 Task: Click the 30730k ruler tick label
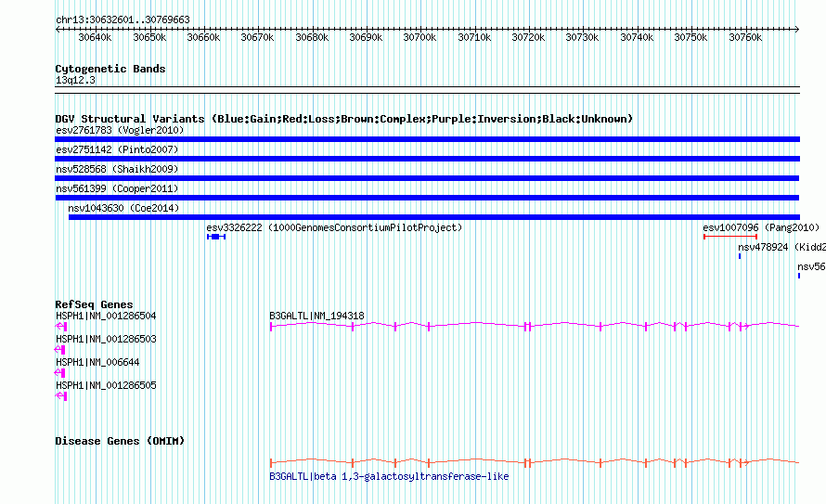click(x=582, y=38)
